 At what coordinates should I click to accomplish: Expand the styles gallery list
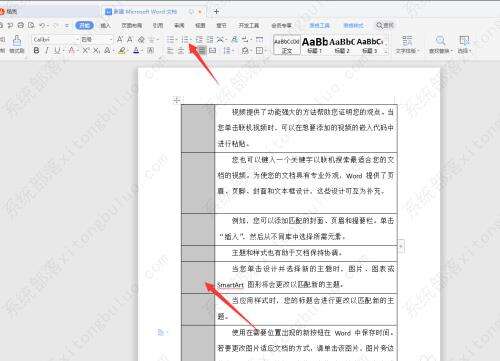click(386, 52)
